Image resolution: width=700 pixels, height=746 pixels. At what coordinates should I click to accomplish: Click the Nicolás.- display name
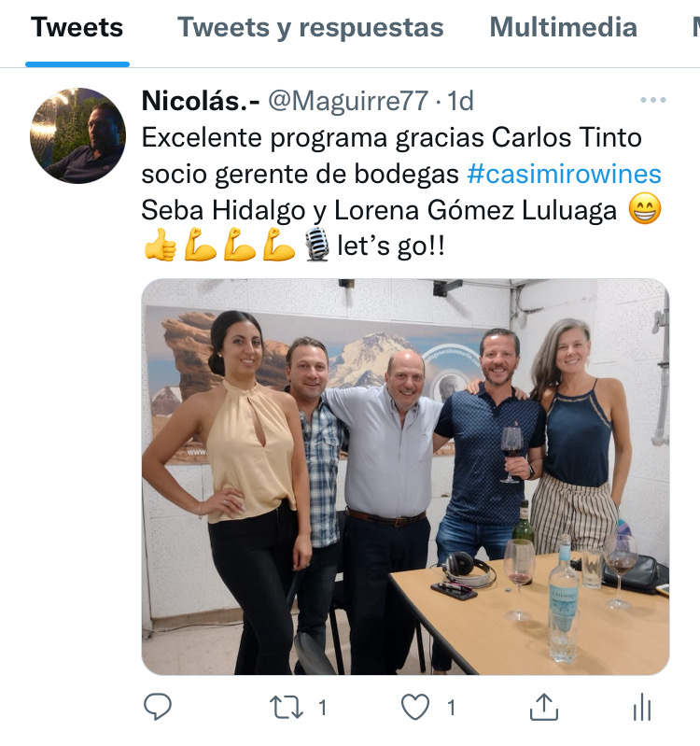[x=201, y=101]
